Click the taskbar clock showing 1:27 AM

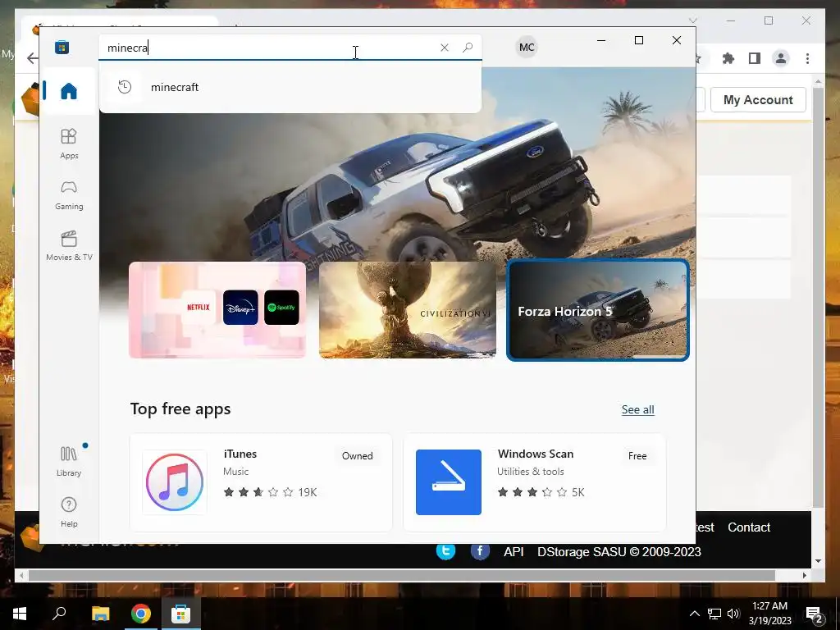coord(769,614)
